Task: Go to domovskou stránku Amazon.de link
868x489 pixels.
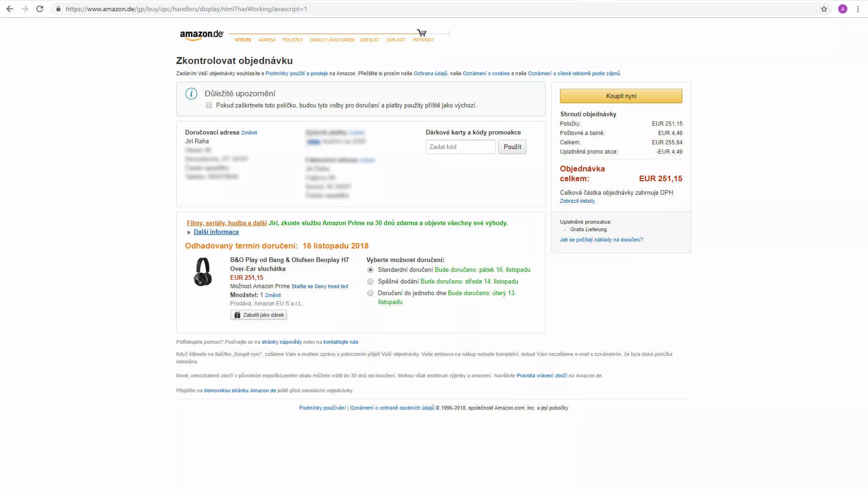Action: pos(240,390)
